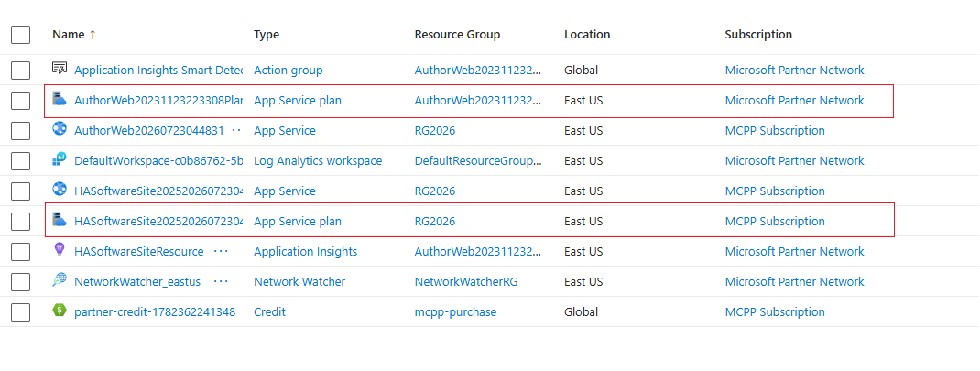The image size is (980, 371).
Task: Toggle the select-all checkbox in the header row
Action: point(21,35)
